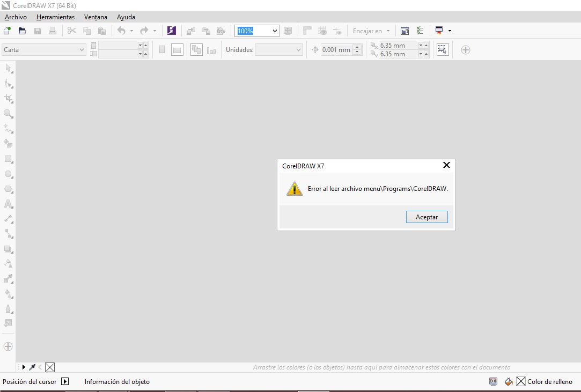Screen dimensions: 581x392
Task: Open the Options checklist icon
Action: (x=420, y=31)
